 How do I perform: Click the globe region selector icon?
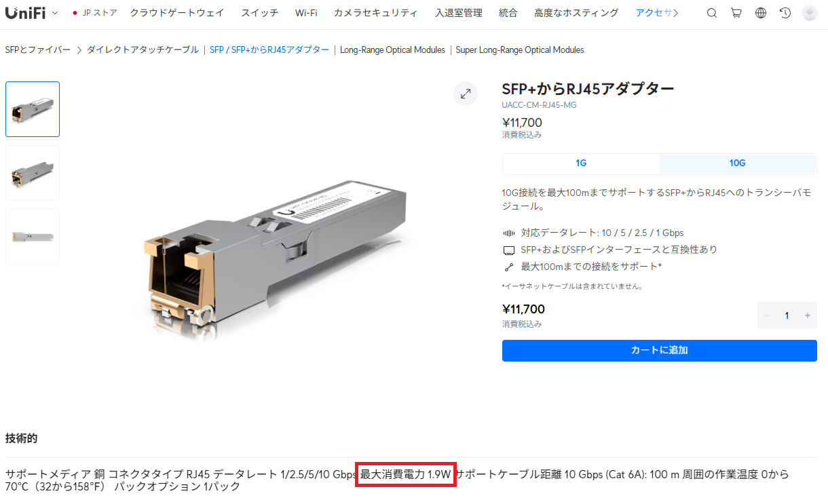[761, 13]
